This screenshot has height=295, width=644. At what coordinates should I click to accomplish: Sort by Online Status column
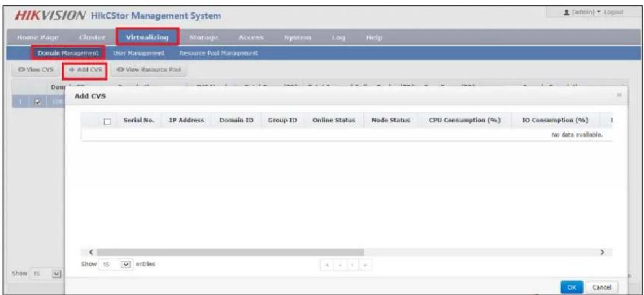334,121
